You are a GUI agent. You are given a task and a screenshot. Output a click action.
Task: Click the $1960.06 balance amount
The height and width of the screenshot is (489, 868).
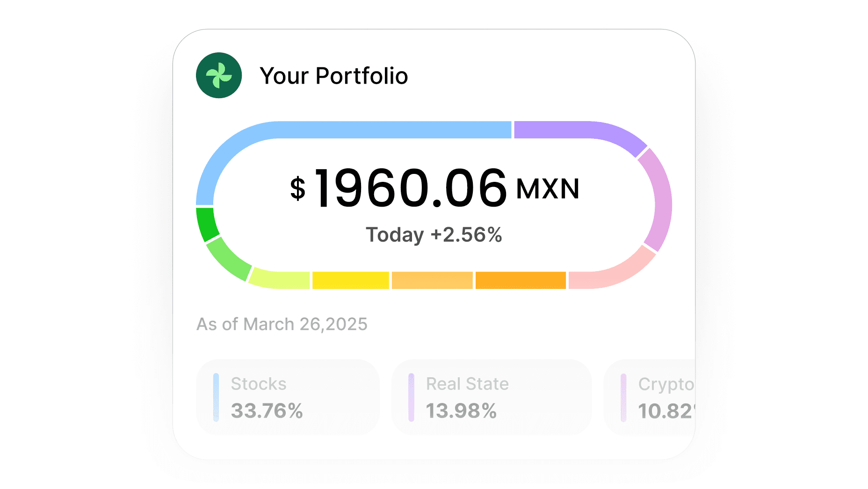pyautogui.click(x=398, y=188)
